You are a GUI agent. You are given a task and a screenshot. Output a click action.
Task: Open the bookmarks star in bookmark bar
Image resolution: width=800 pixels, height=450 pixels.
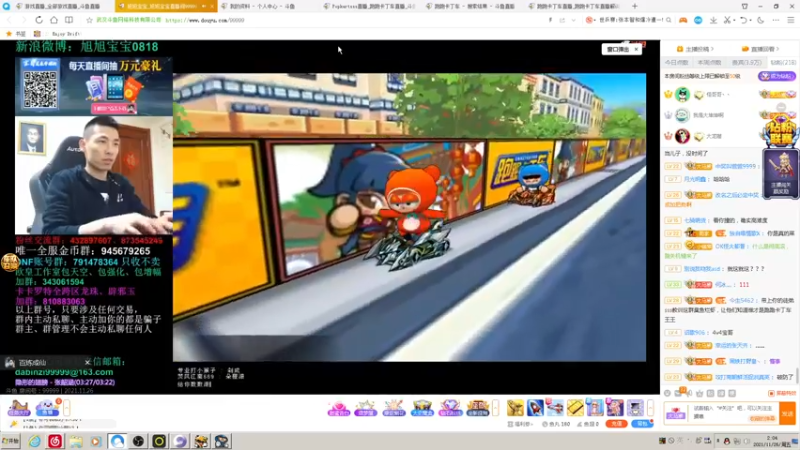(x=9, y=34)
